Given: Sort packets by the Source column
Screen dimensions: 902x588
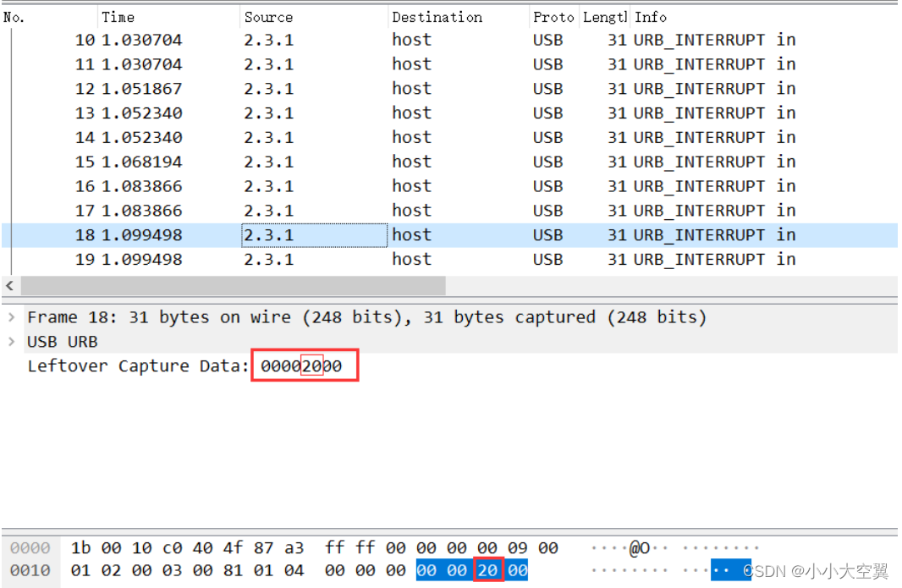Looking at the screenshot, I should 268,16.
